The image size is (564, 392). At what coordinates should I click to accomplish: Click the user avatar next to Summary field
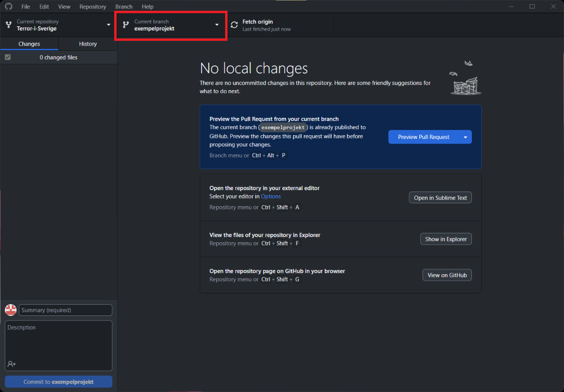pyautogui.click(x=10, y=310)
